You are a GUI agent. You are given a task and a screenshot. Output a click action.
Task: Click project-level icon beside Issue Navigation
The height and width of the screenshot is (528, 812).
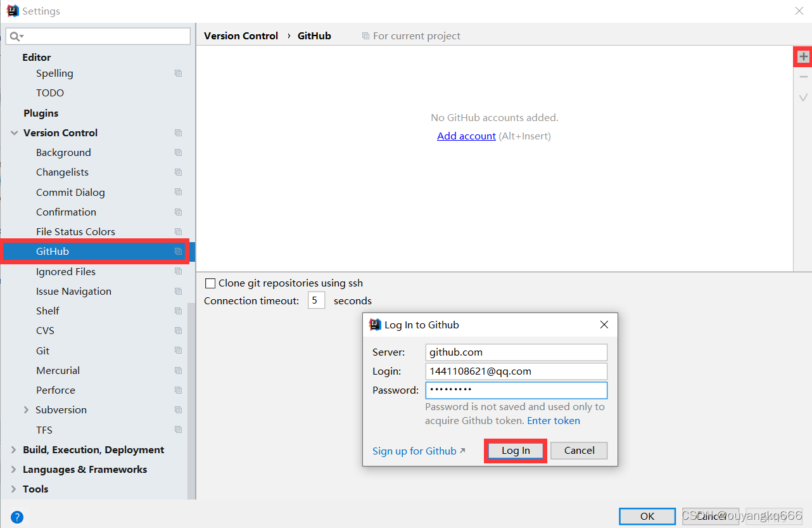click(x=179, y=292)
